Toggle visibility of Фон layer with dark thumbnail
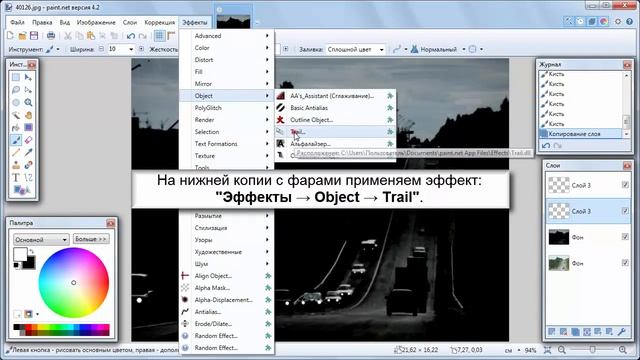This screenshot has height=360, width=640. (625, 237)
